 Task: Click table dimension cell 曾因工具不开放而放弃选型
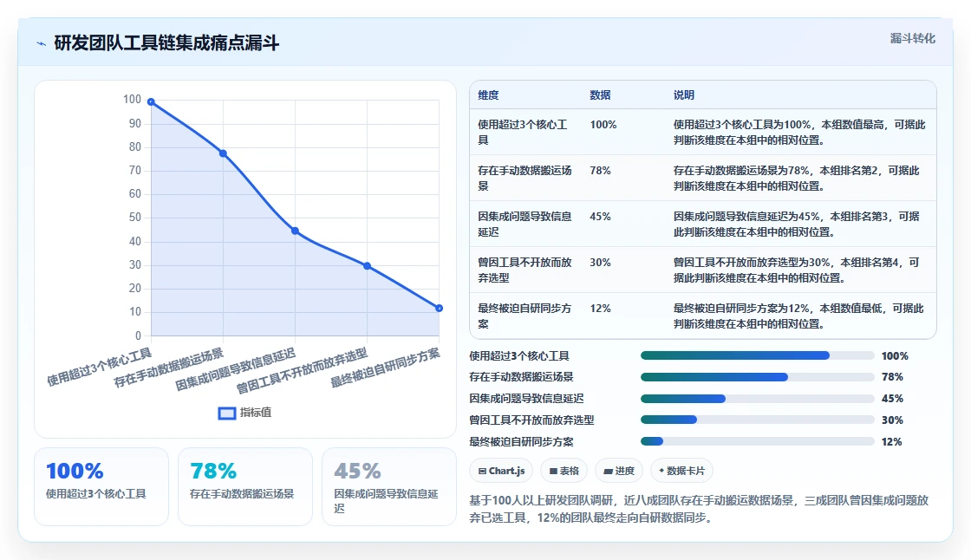coord(525,270)
